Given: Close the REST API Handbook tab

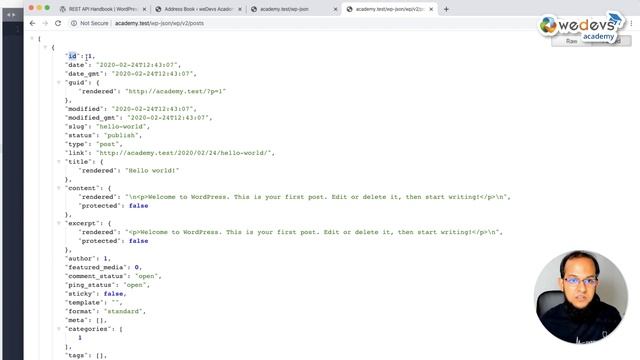Looking at the screenshot, I should [144, 9].
